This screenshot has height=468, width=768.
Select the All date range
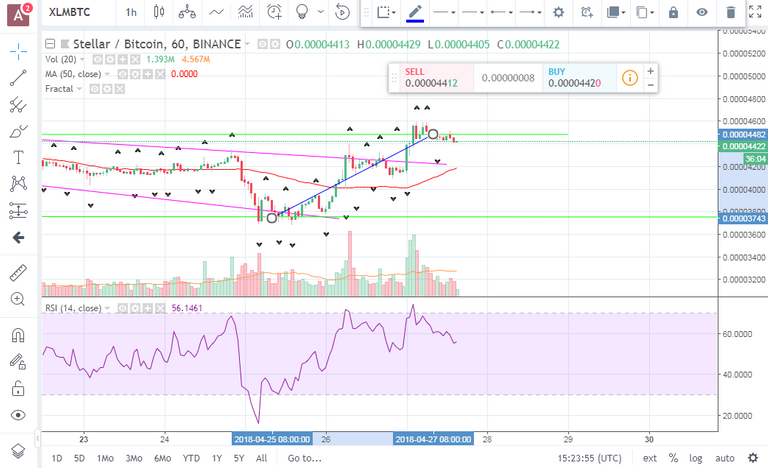click(x=262, y=458)
